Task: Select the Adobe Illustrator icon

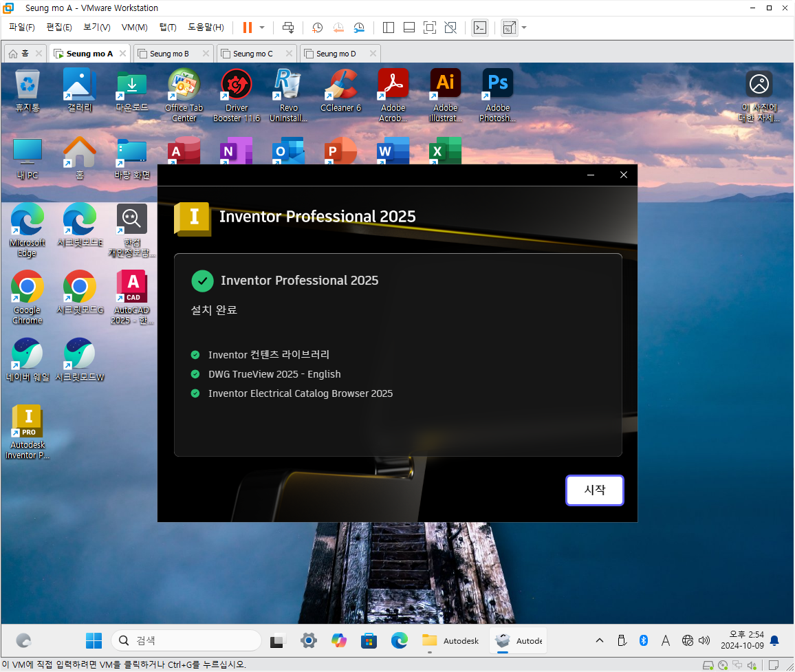Action: click(445, 96)
